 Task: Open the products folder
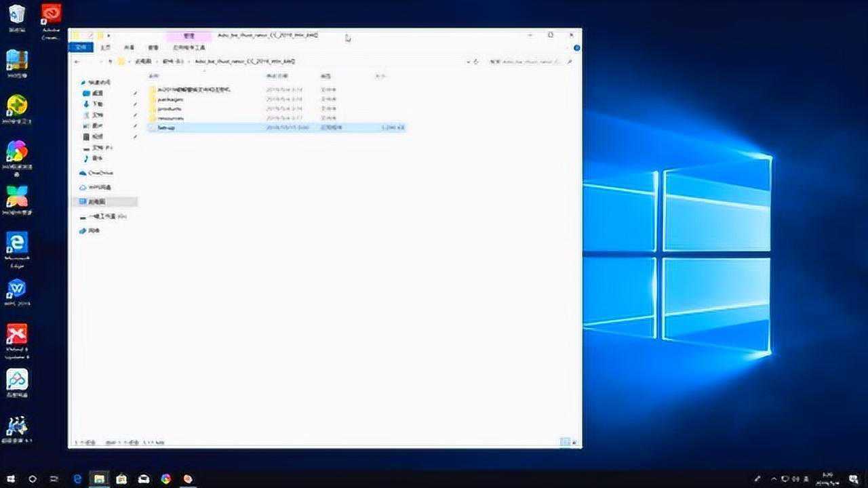(x=170, y=108)
